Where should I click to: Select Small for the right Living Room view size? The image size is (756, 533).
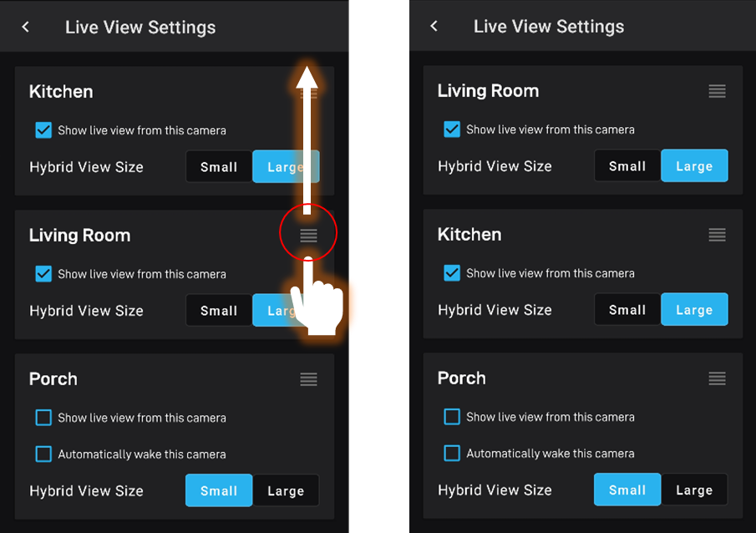point(627,166)
